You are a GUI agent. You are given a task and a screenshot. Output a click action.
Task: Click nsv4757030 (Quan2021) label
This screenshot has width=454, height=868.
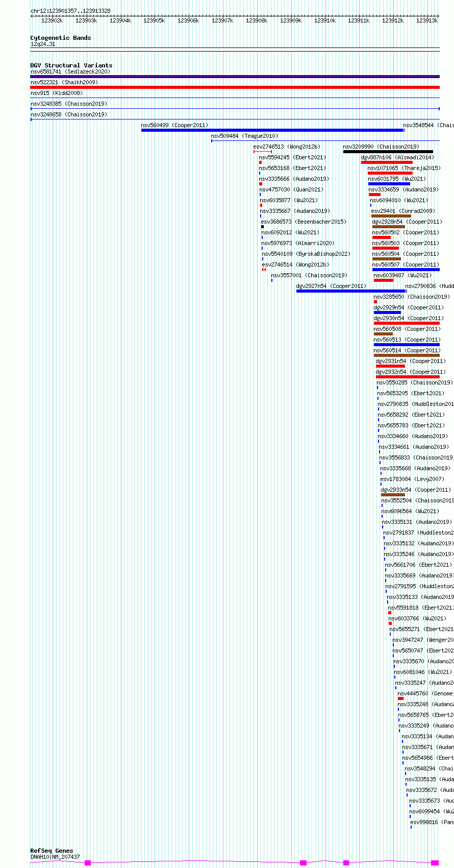pos(292,189)
